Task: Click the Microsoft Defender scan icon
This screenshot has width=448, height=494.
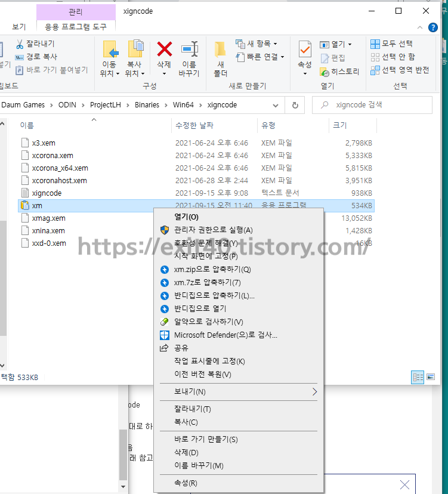Action: 165,335
